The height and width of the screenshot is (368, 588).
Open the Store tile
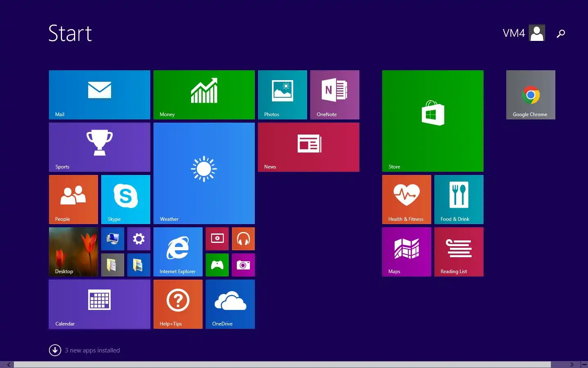(433, 121)
